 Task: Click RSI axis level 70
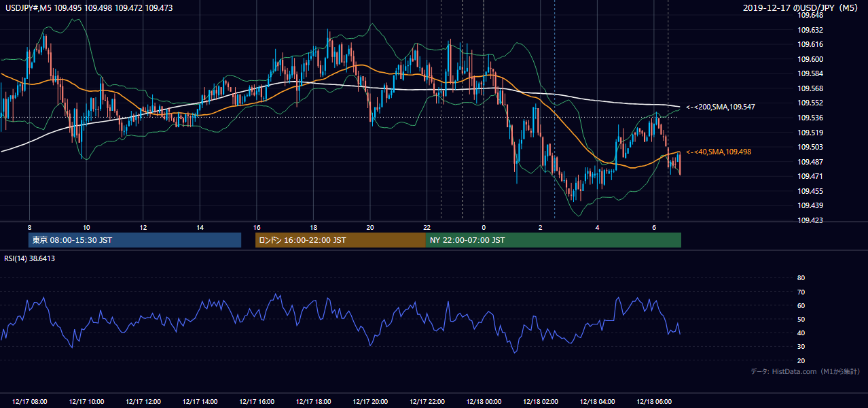[801, 292]
